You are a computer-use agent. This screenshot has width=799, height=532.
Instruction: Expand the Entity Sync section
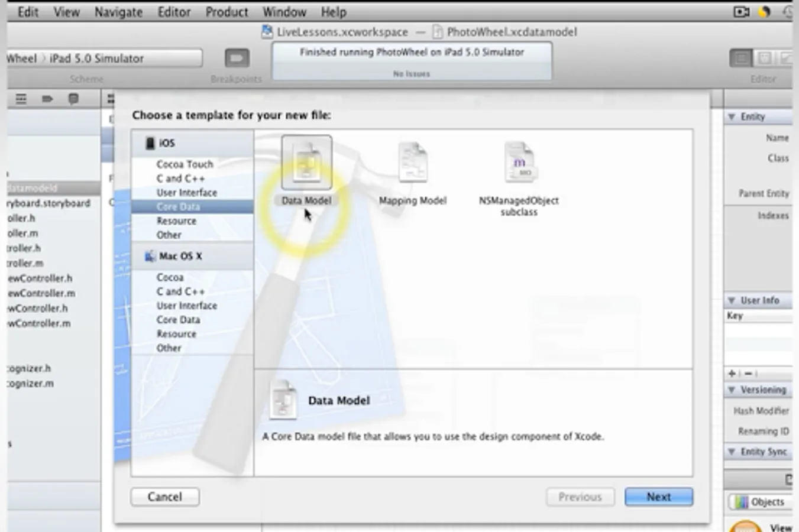(x=732, y=452)
